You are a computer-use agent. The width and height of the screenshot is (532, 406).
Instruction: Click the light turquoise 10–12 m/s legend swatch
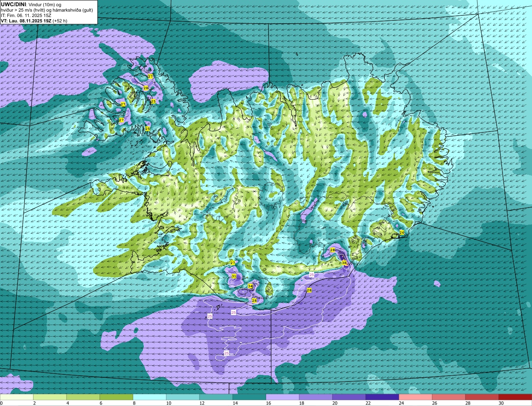point(183,397)
